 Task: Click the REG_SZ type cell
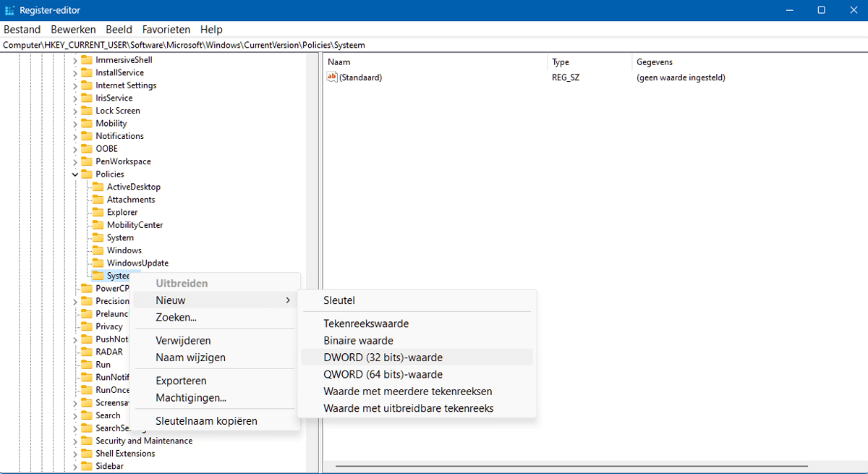click(x=566, y=77)
